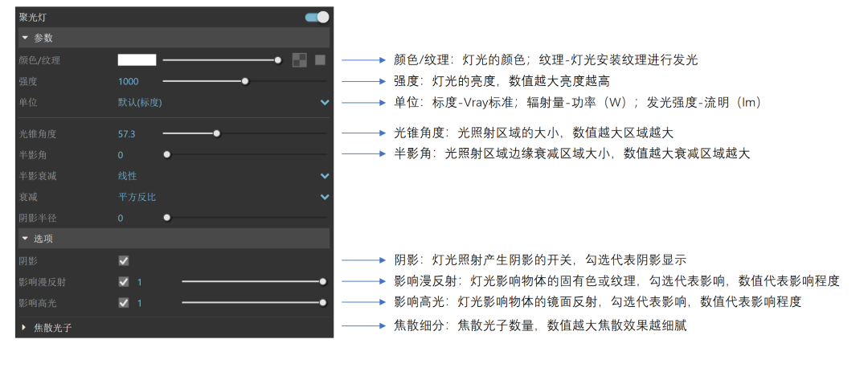This screenshot has width=868, height=368.
Task: Open the 半影衰减 penumbra falloff dropdown
Action: point(324,176)
